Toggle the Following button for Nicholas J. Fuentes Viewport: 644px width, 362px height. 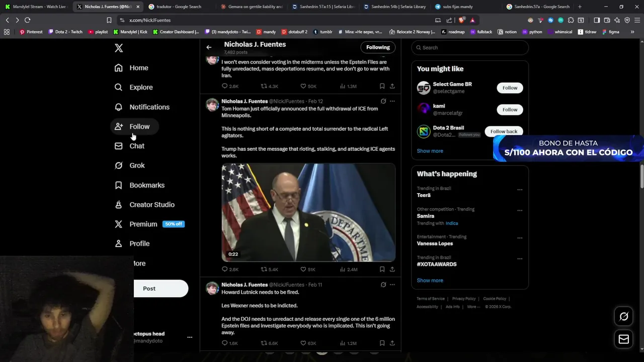point(378,47)
